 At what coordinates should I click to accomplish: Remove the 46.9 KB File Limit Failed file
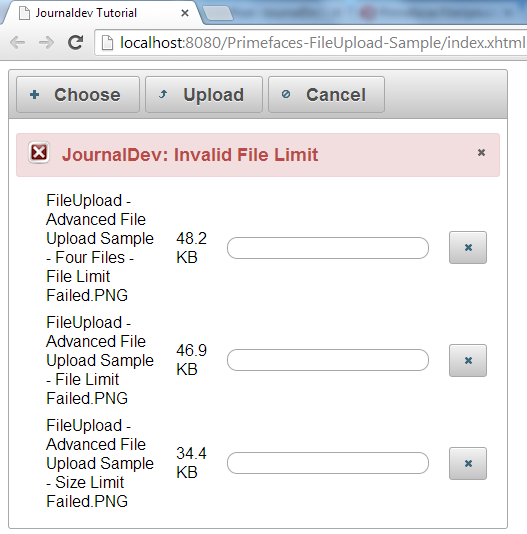(468, 360)
